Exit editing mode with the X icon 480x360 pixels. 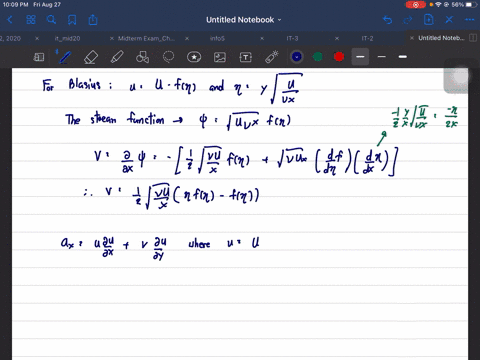[x=449, y=20]
